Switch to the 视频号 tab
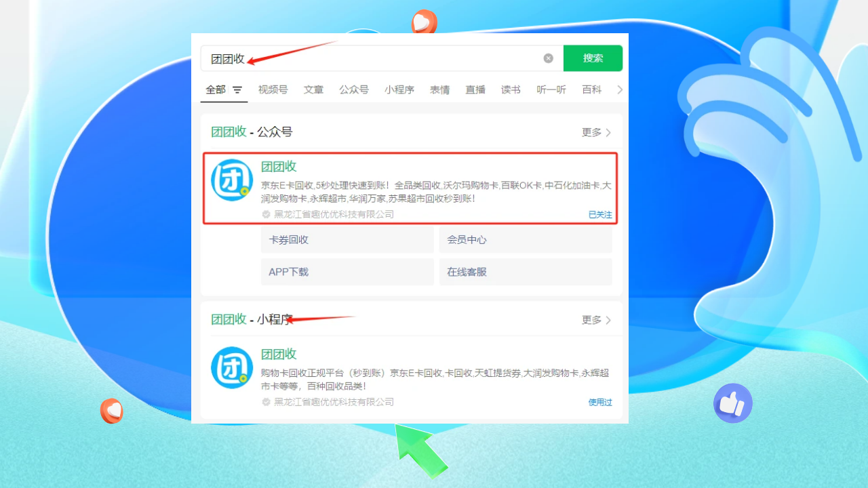 point(273,89)
